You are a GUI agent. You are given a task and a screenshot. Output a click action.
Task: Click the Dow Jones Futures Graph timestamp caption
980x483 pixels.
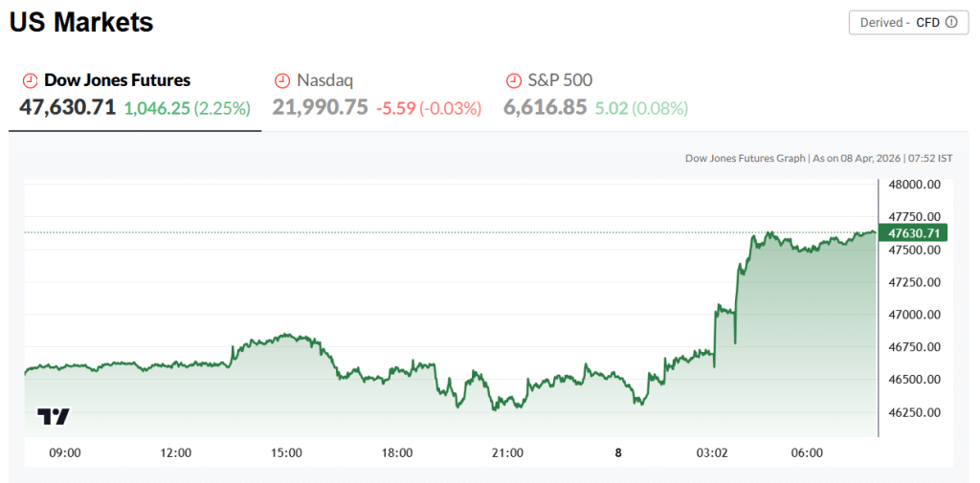818,158
